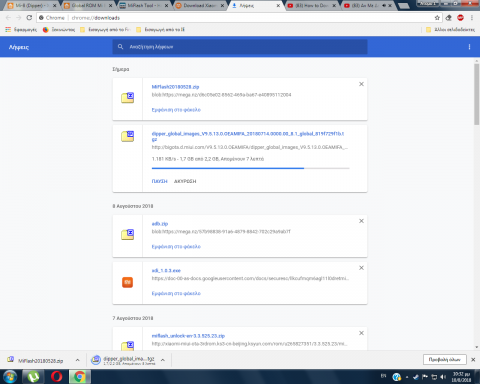Click the search downloads field
Image resolution: width=480 pixels, height=384 pixels.
click(x=240, y=47)
